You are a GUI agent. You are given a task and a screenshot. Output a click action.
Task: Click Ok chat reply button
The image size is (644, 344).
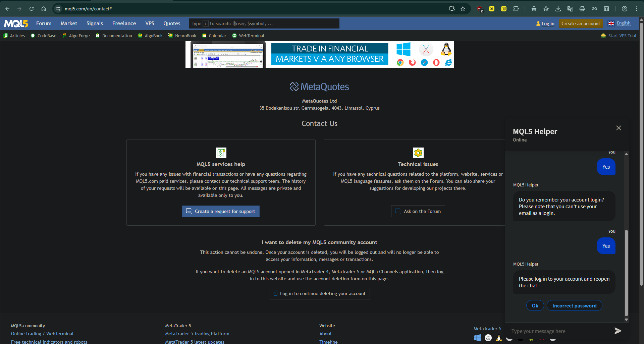pos(535,305)
